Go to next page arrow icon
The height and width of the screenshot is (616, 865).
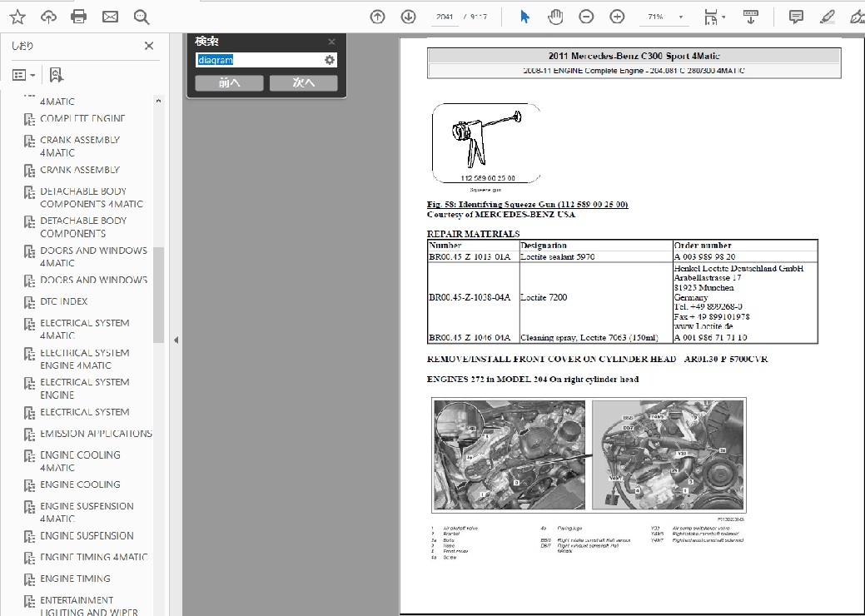pos(408,17)
